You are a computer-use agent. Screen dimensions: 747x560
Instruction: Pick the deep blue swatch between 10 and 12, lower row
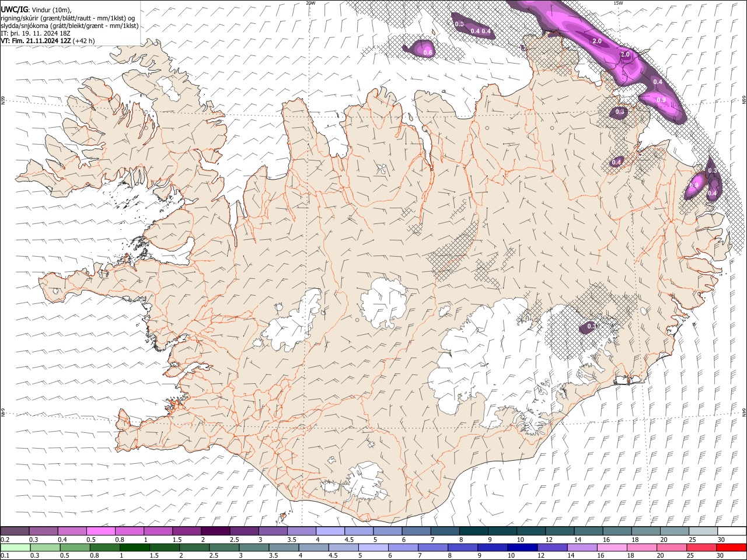(522, 547)
